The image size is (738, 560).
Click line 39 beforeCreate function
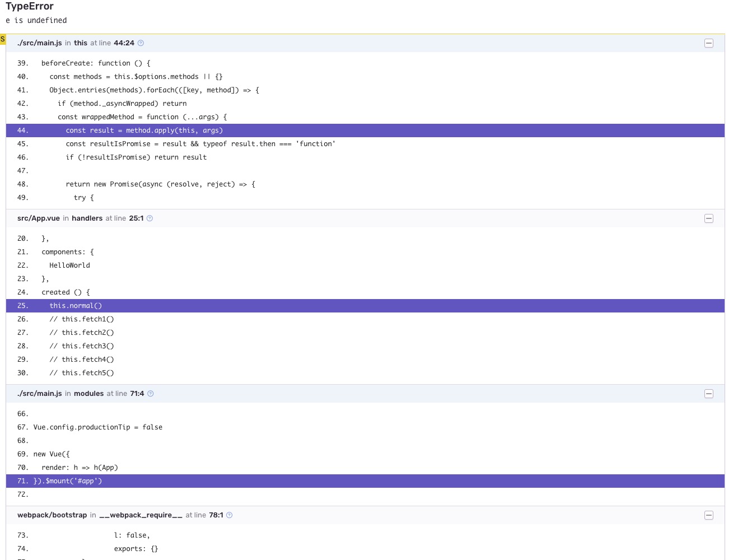tap(96, 63)
